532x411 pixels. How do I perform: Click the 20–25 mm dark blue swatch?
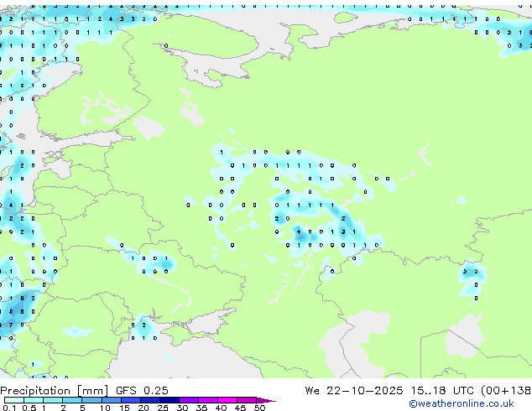(149, 400)
